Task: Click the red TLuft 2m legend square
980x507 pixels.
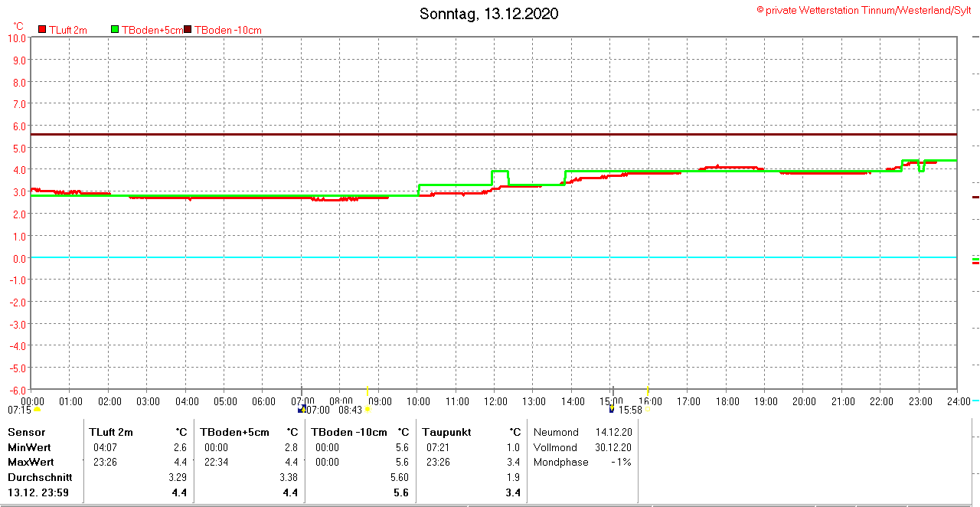Action: [42, 30]
